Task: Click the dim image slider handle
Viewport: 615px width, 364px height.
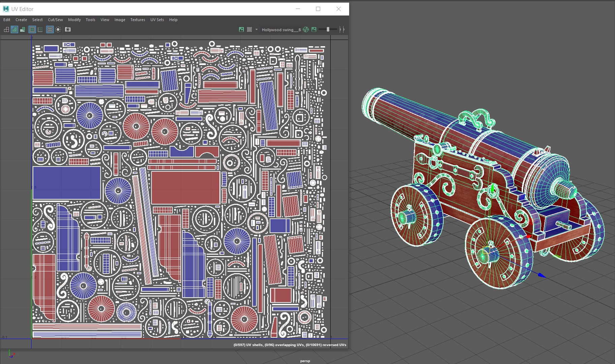Action: click(328, 30)
